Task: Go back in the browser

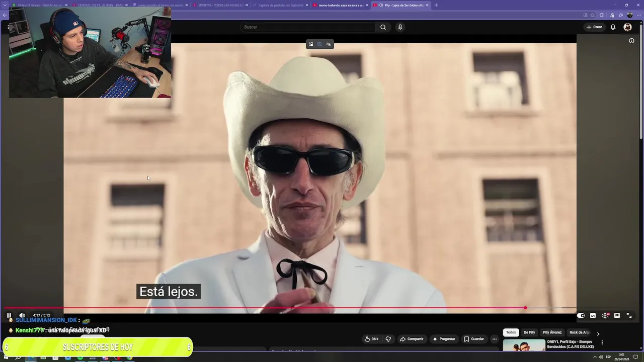Action: tap(5, 15)
